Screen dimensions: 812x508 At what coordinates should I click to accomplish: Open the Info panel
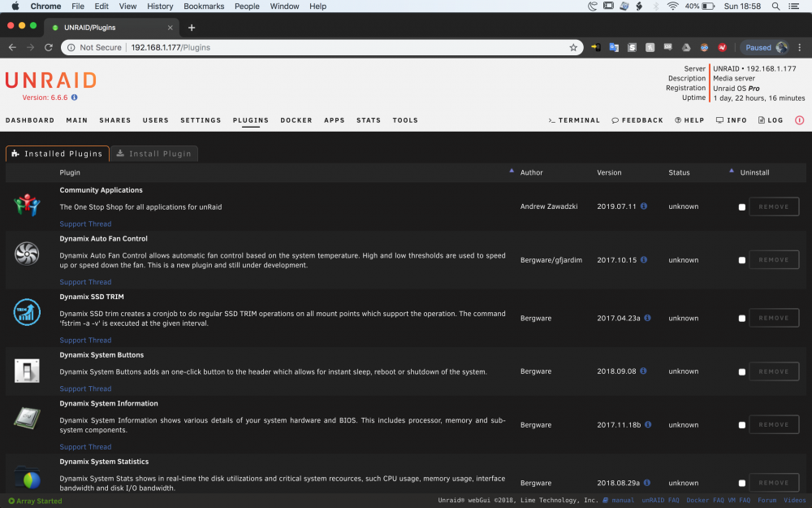(x=732, y=120)
